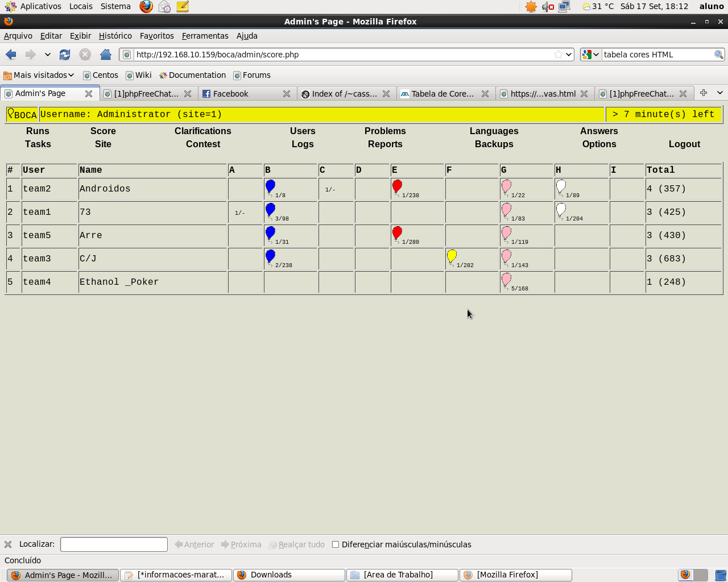Click the browser home icon

pos(105,55)
